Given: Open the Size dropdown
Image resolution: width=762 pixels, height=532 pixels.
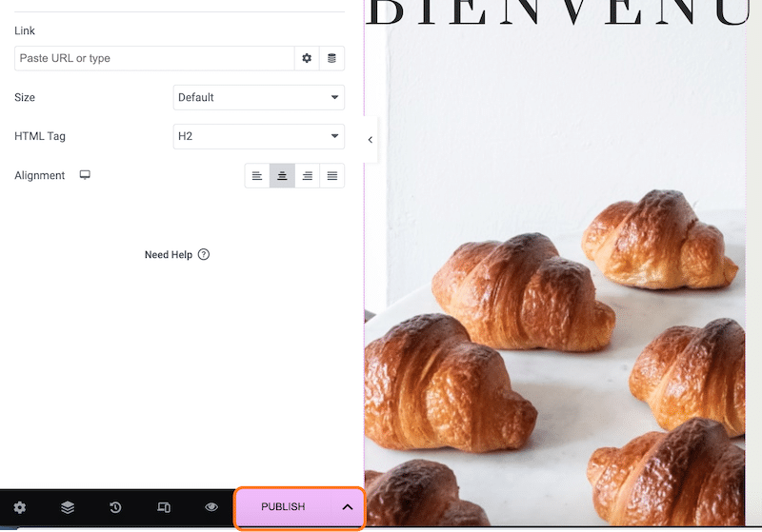Looking at the screenshot, I should pos(258,98).
